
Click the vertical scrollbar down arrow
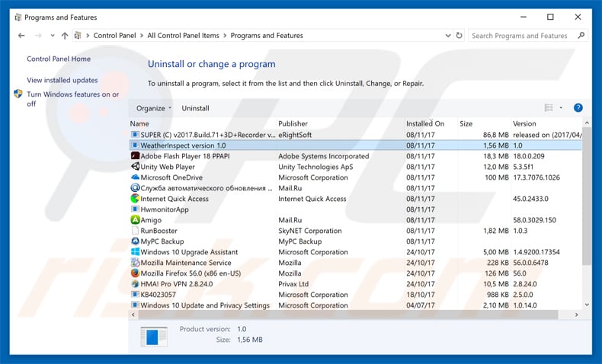(x=587, y=305)
